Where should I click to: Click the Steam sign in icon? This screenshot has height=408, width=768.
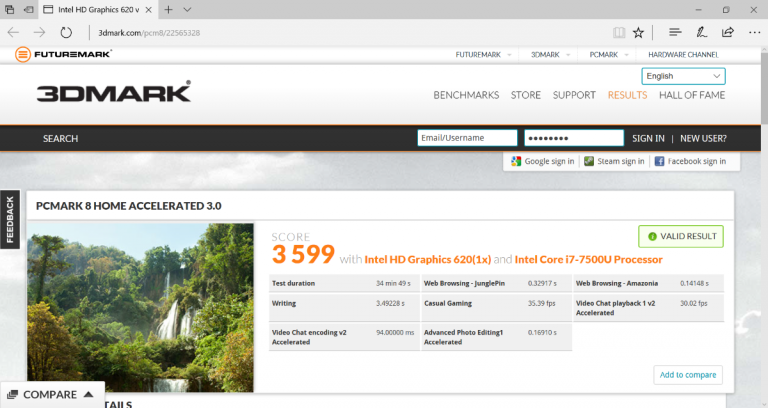(589, 161)
